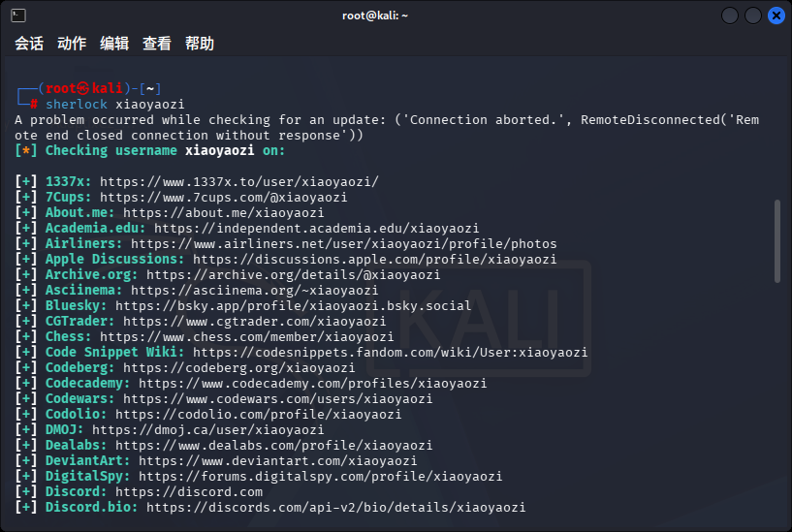Click the terminal vertical scrollbar
This screenshot has width=792, height=532.
point(777,241)
